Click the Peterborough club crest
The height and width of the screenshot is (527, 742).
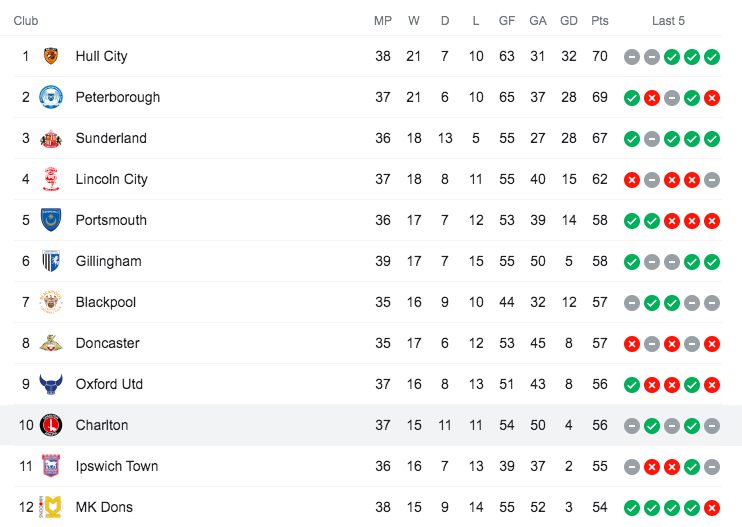[x=51, y=97]
